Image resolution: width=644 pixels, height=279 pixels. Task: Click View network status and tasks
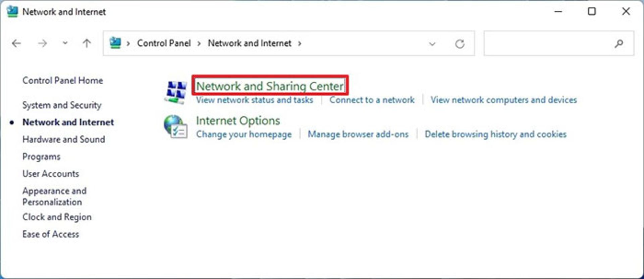coord(254,100)
